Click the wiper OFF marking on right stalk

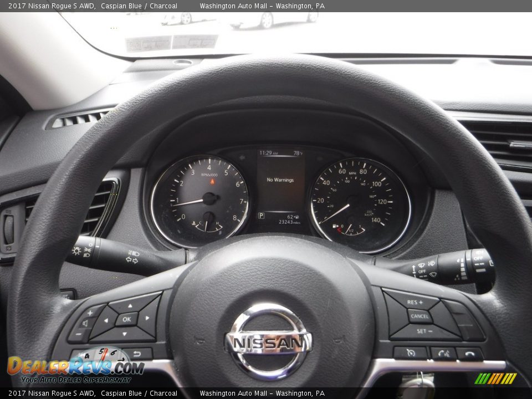(422, 272)
